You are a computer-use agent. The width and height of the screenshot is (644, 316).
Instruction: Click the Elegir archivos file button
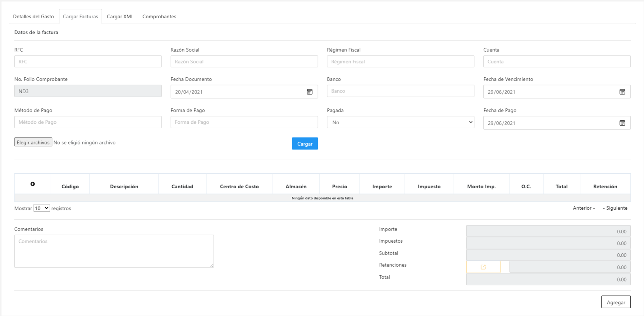[33, 142]
